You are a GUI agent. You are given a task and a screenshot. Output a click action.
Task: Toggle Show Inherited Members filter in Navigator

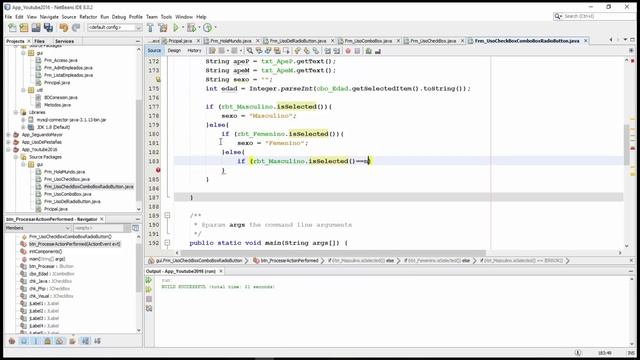pos(12,341)
